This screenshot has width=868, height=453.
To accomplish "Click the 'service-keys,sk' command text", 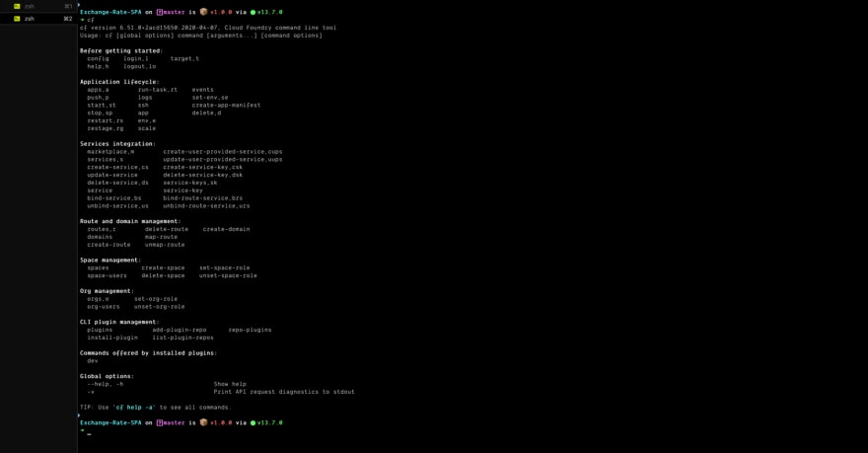I will pyautogui.click(x=189, y=183).
